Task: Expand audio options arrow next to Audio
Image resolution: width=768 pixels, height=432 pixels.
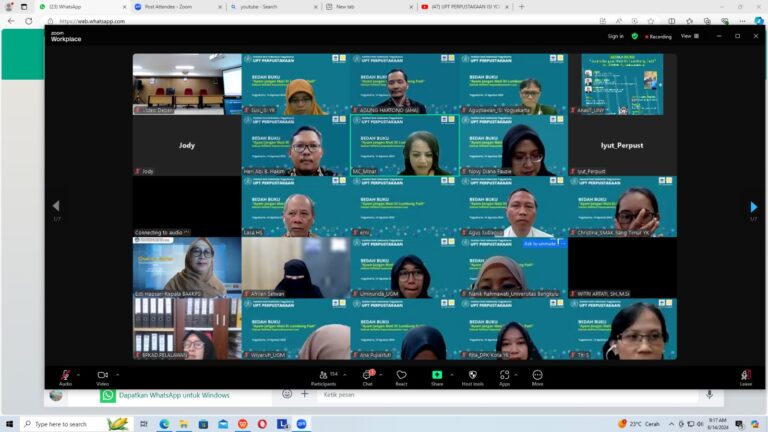Action: (80, 372)
